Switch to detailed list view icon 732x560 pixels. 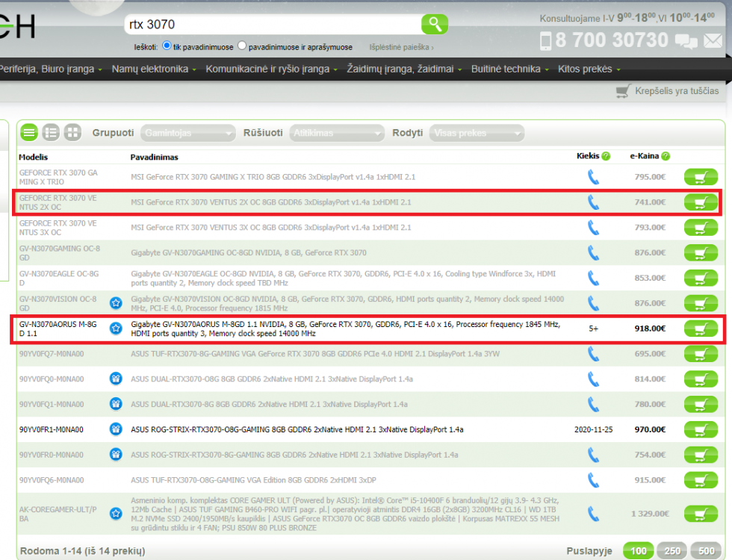pyautogui.click(x=51, y=133)
